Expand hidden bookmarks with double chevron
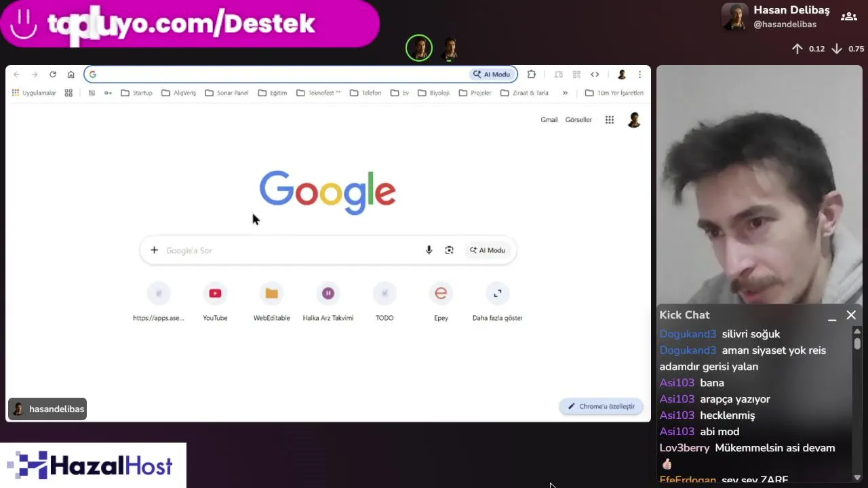The image size is (868, 488). 565,93
